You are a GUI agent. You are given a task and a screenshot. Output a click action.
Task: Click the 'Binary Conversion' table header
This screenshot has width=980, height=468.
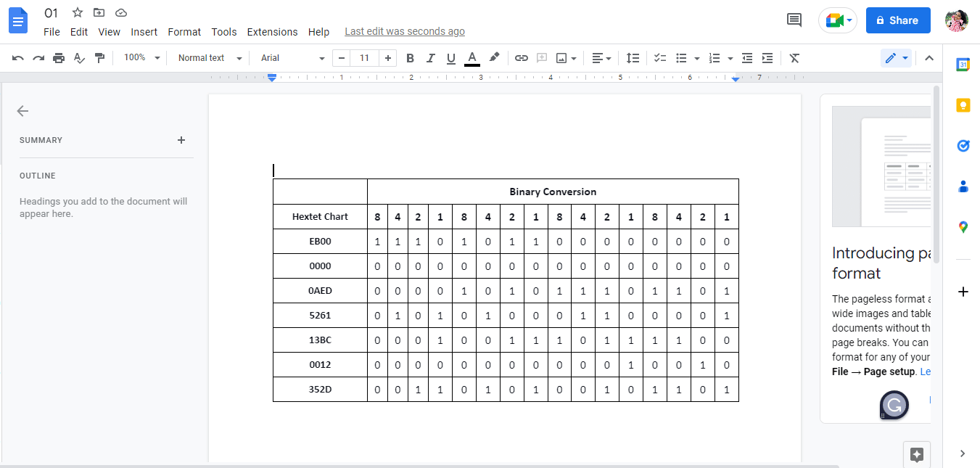(553, 192)
